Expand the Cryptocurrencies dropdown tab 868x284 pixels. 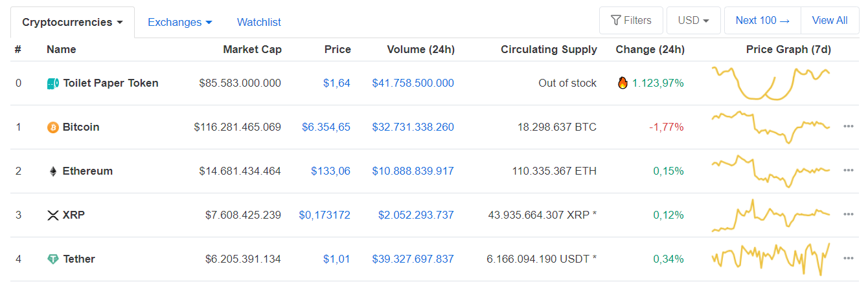73,23
